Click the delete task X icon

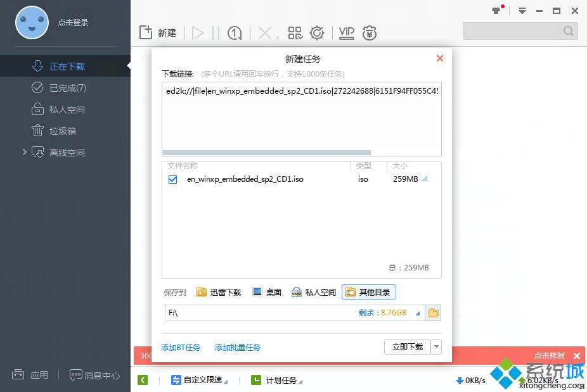point(265,33)
